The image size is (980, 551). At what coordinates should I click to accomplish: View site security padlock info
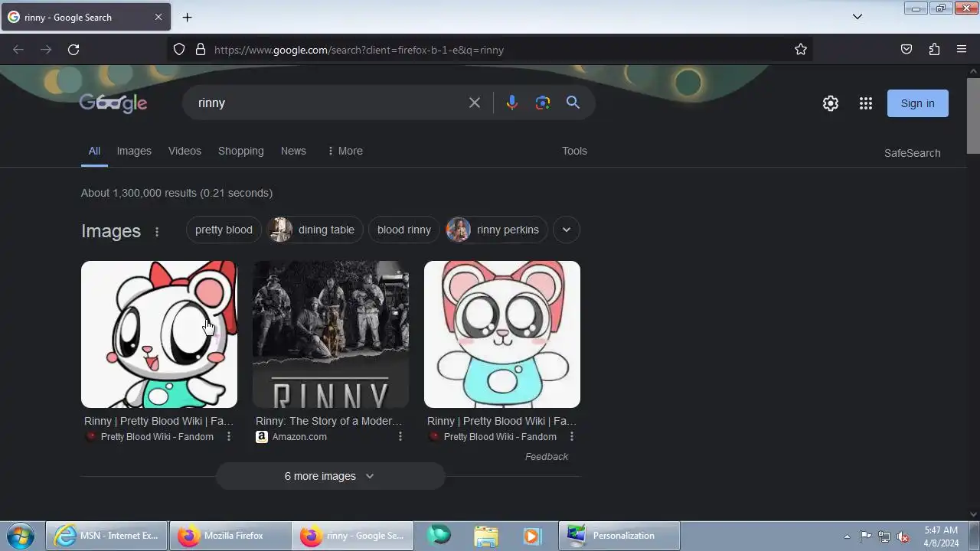click(x=201, y=50)
